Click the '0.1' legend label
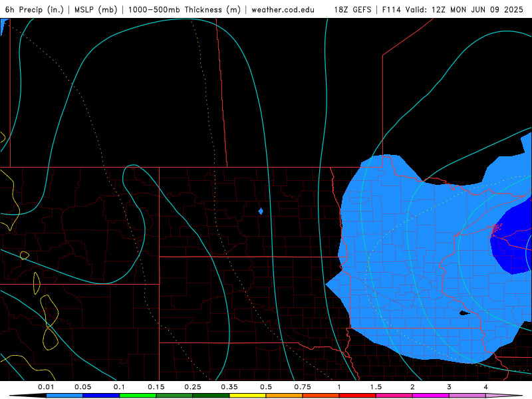The height and width of the screenshot is (399, 532). 119,387
